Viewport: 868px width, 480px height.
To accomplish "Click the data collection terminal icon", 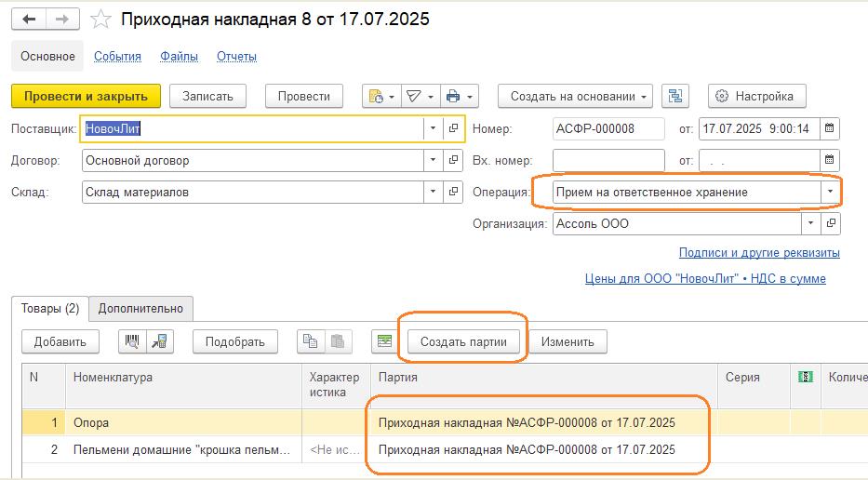I will click(159, 341).
